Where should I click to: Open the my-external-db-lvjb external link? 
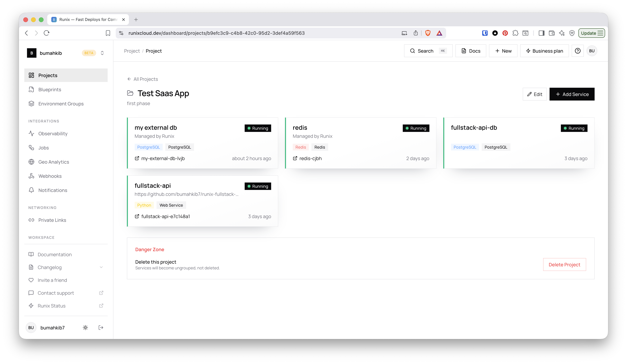[163, 158]
